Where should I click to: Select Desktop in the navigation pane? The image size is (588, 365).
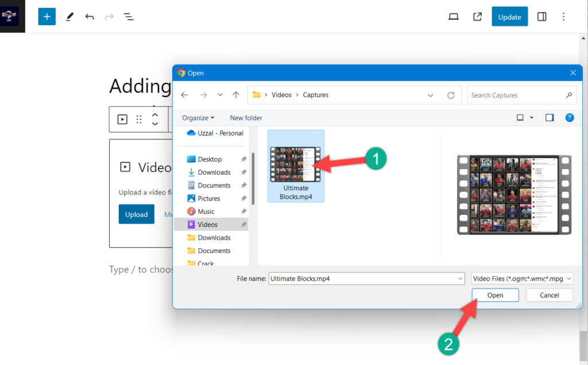pyautogui.click(x=210, y=159)
